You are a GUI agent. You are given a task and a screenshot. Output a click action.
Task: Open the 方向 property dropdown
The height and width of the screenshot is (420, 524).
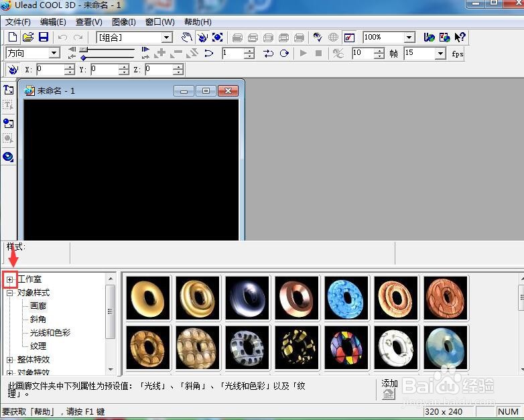[x=54, y=53]
